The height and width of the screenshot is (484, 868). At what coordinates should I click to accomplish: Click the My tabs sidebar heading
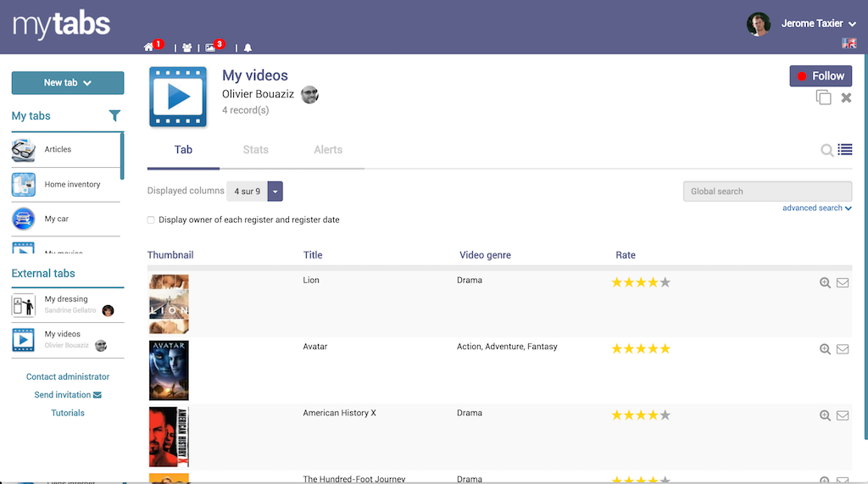click(x=31, y=116)
